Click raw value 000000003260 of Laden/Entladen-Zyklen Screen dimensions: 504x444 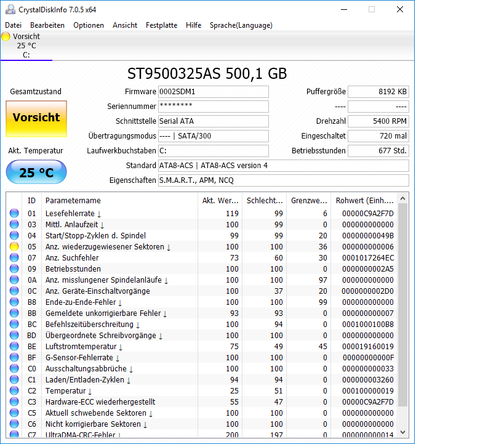click(368, 380)
